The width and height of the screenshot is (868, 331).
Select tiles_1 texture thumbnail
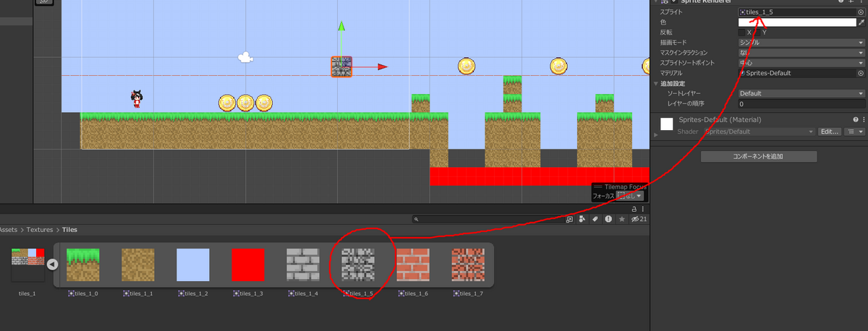(27, 265)
